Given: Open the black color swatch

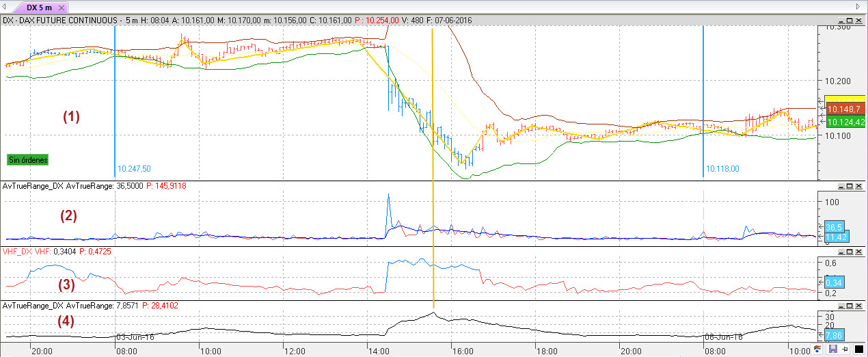Looking at the screenshot, I should click(858, 349).
